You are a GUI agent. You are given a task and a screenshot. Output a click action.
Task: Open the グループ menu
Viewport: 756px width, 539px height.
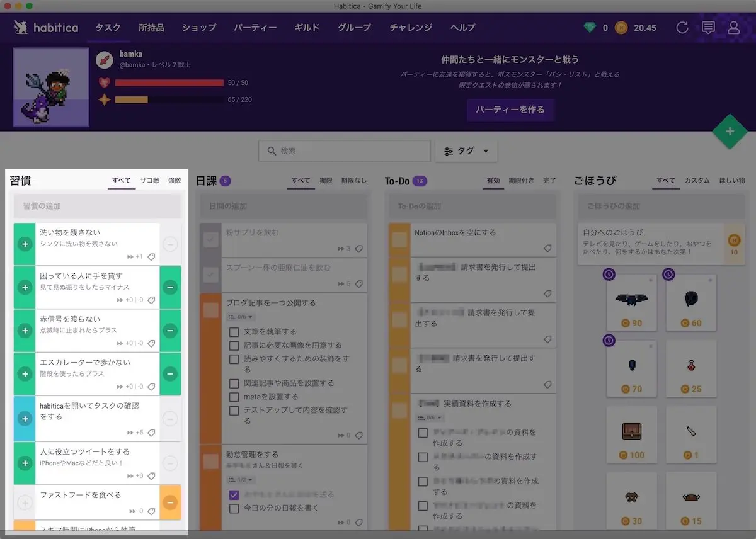tap(355, 28)
